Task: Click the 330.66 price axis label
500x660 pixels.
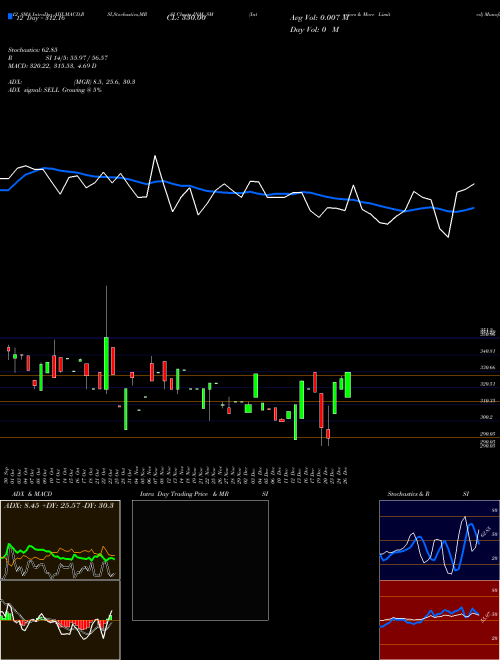Action: point(488,367)
